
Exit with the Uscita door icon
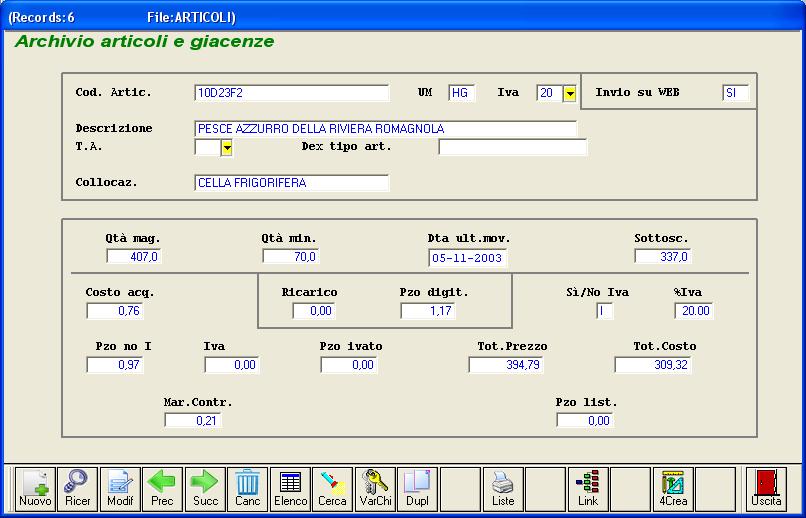(x=766, y=489)
